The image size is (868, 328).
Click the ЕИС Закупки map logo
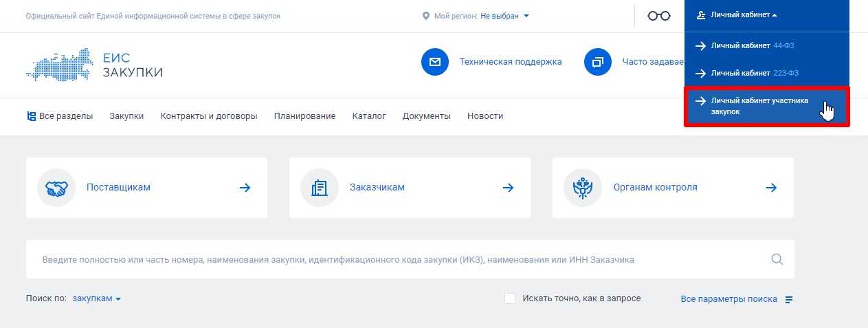59,65
